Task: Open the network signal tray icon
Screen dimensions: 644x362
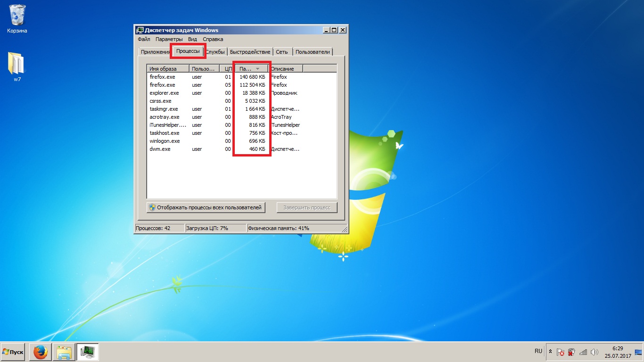Action: (x=583, y=352)
